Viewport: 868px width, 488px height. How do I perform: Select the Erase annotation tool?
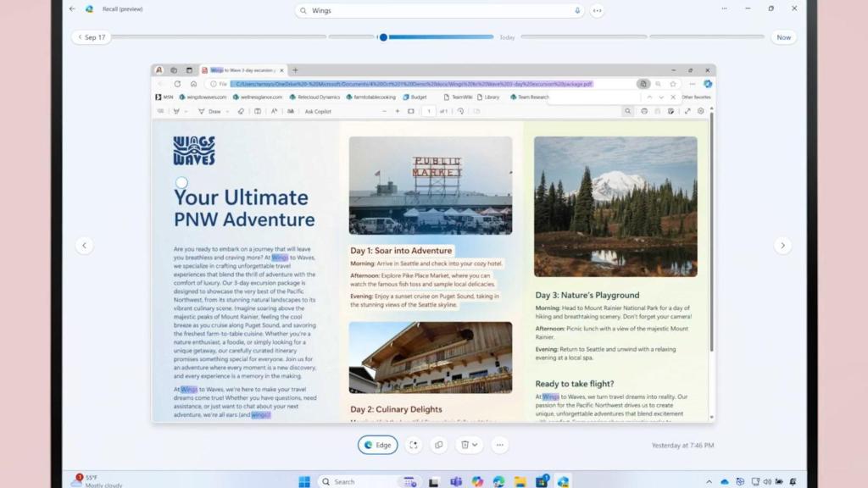(x=241, y=111)
